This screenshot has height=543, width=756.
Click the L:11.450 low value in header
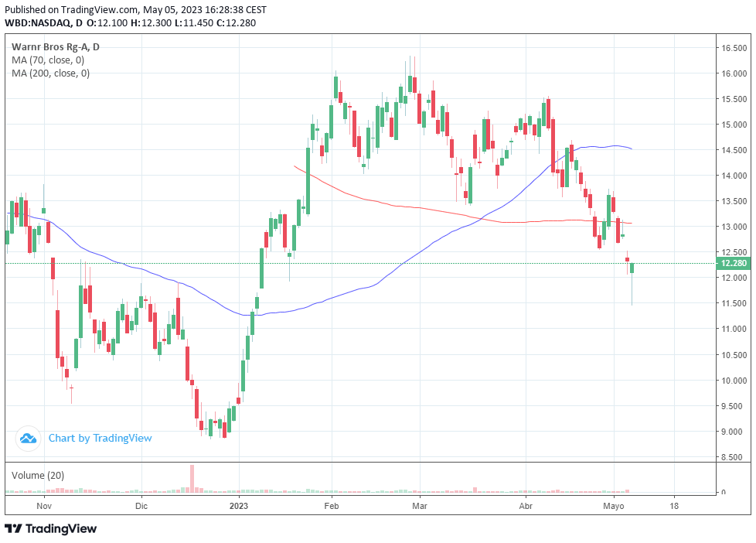click(194, 22)
